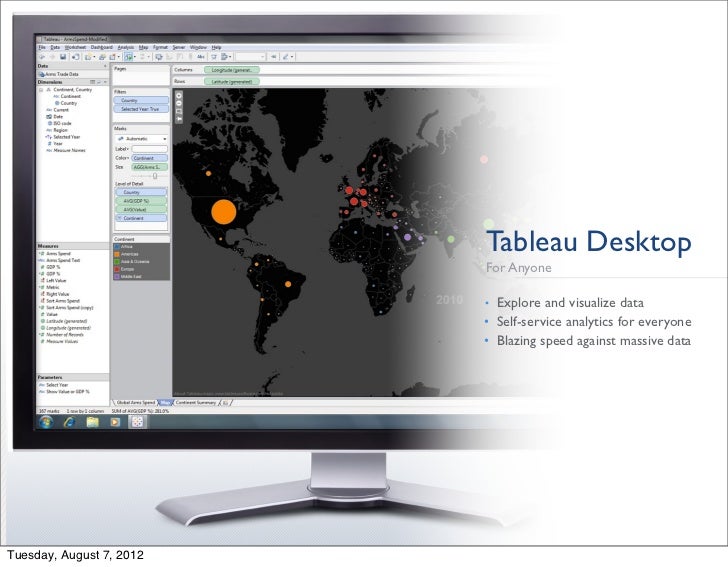Screen dimensions: 728x567
Task: Open Internet Explorer from the taskbar
Action: (x=70, y=422)
